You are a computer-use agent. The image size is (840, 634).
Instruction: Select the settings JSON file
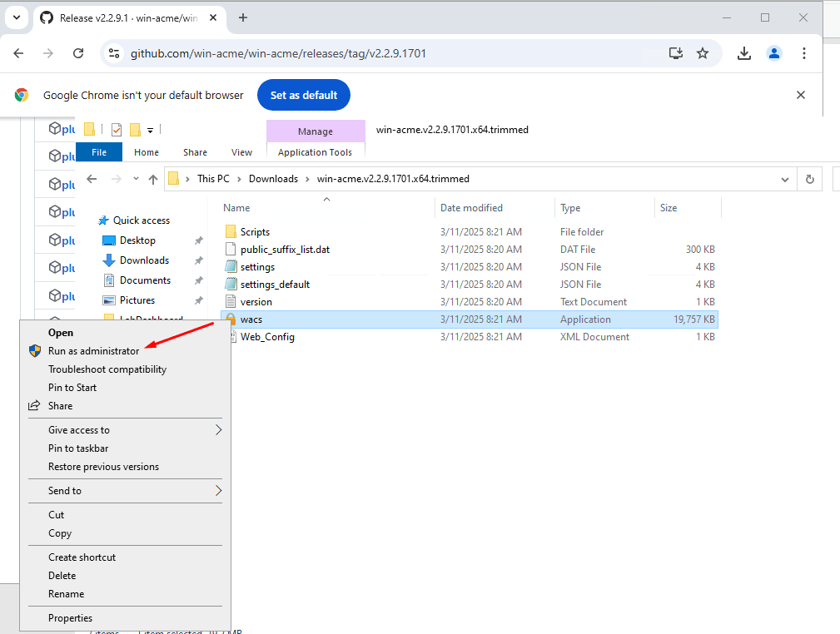[470, 267]
